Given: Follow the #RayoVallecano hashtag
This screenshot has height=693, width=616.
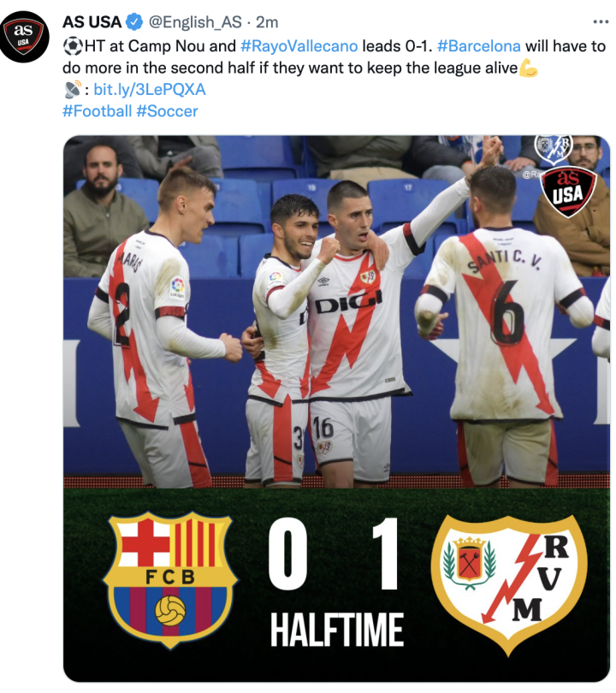Looking at the screenshot, I should [x=299, y=46].
